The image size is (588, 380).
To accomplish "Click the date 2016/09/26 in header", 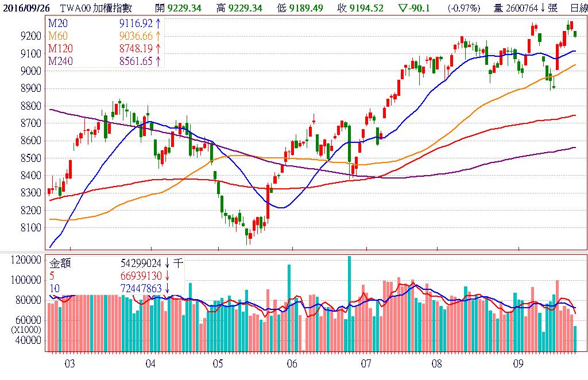I will [26, 8].
